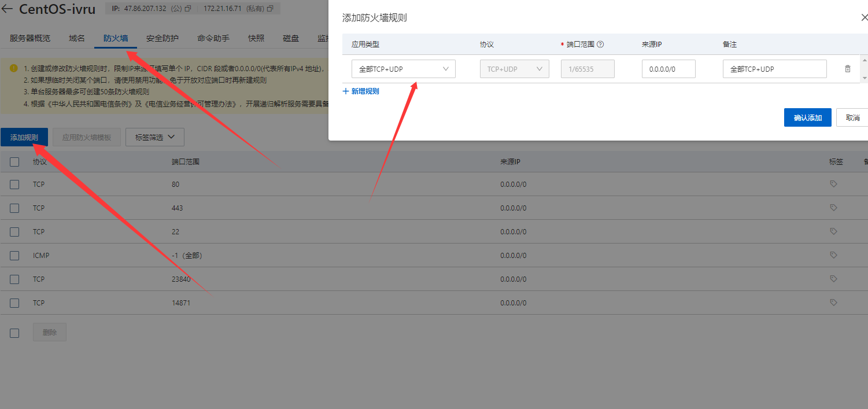Copy the private IP address icon
The height and width of the screenshot is (409, 868).
pyautogui.click(x=270, y=9)
